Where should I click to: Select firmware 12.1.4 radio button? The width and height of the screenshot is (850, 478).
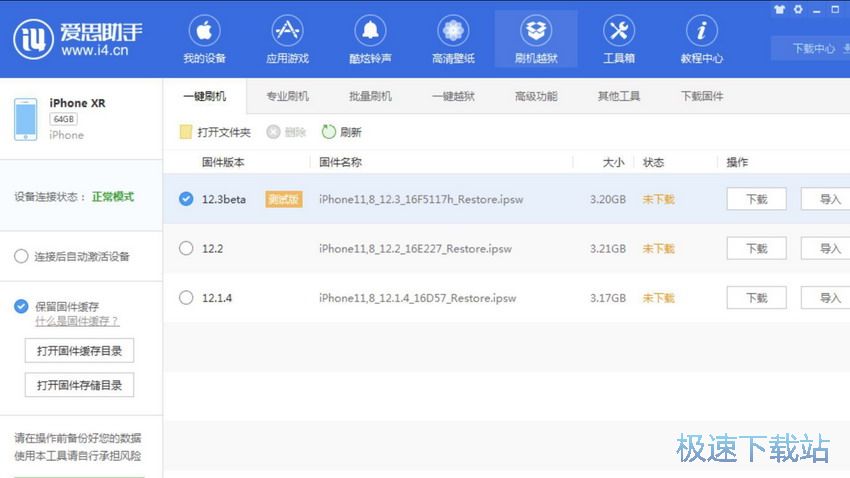186,298
